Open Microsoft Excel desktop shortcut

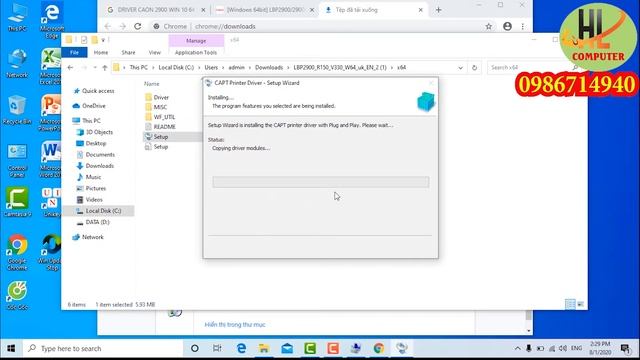click(51, 66)
